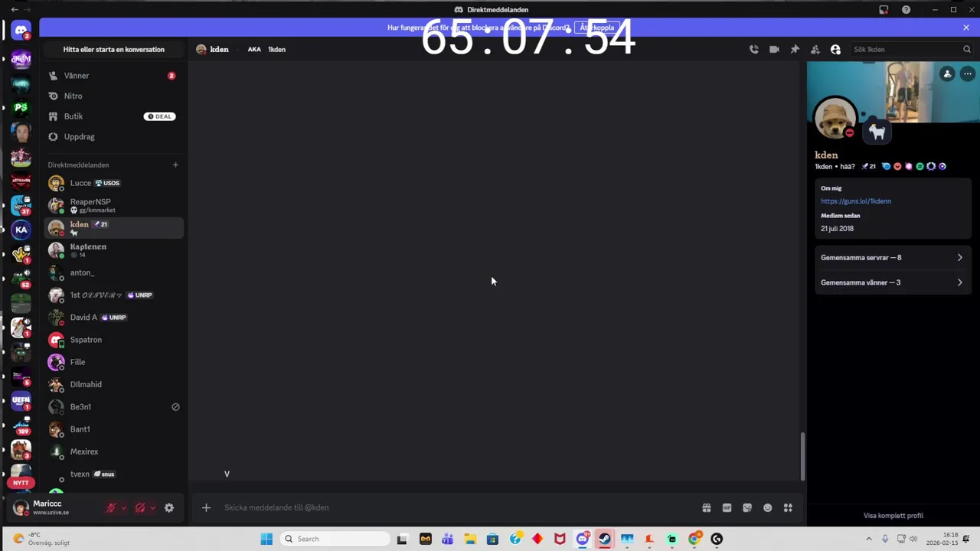Open the PS server icon
This screenshot has width=980, height=551.
click(21, 107)
